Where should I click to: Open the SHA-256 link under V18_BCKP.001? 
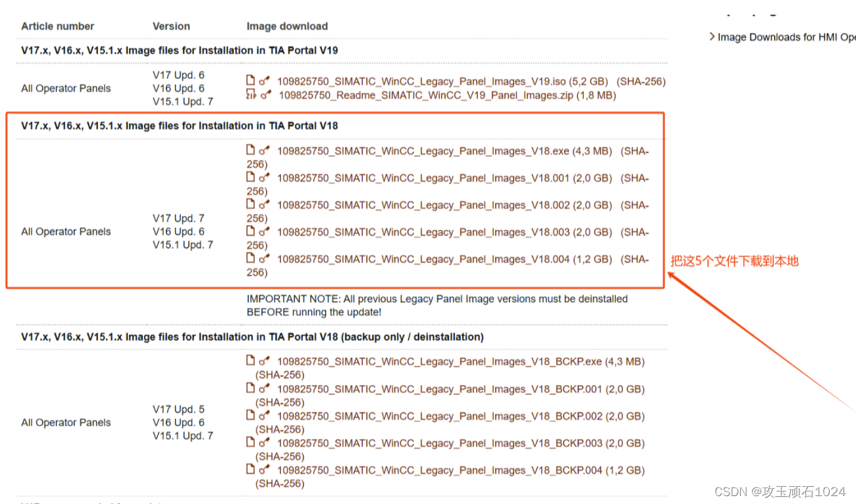280,402
